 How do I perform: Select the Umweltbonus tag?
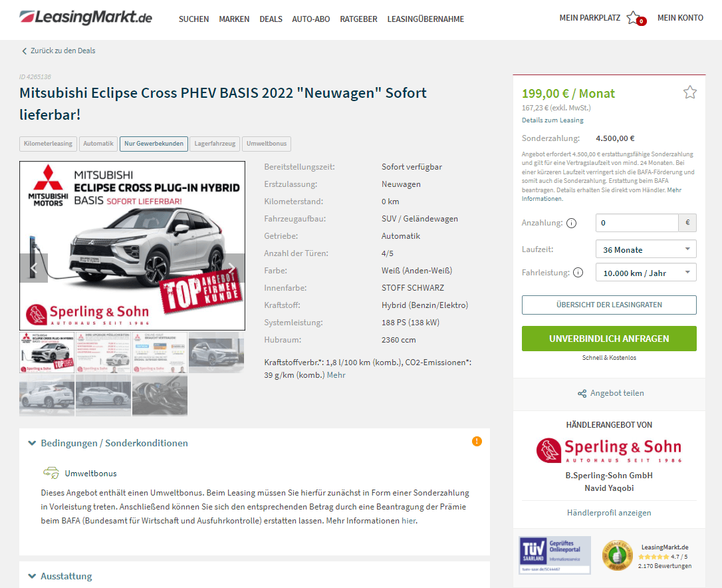click(x=266, y=144)
